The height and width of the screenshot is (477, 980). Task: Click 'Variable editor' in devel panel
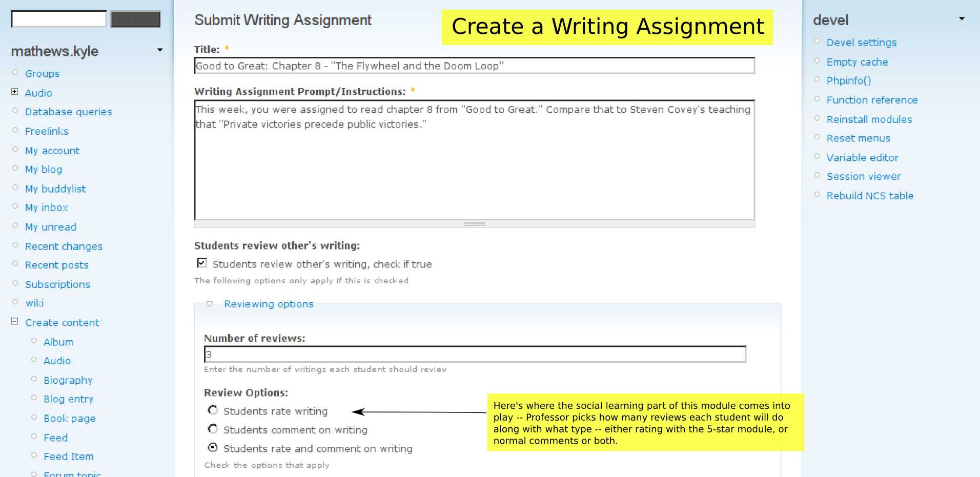coord(862,157)
